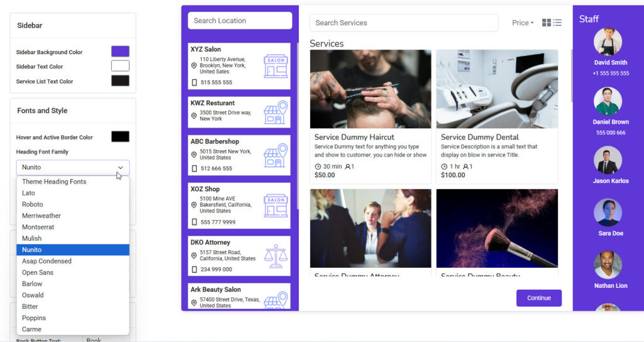Image resolution: width=644 pixels, height=342 pixels.
Task: Choose Asap Condensed font option
Action: [x=73, y=261]
